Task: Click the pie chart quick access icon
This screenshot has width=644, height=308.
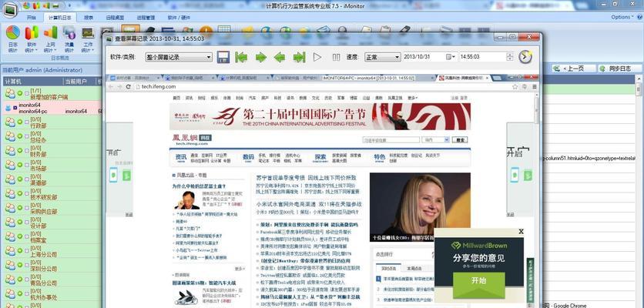Action: coord(27,5)
